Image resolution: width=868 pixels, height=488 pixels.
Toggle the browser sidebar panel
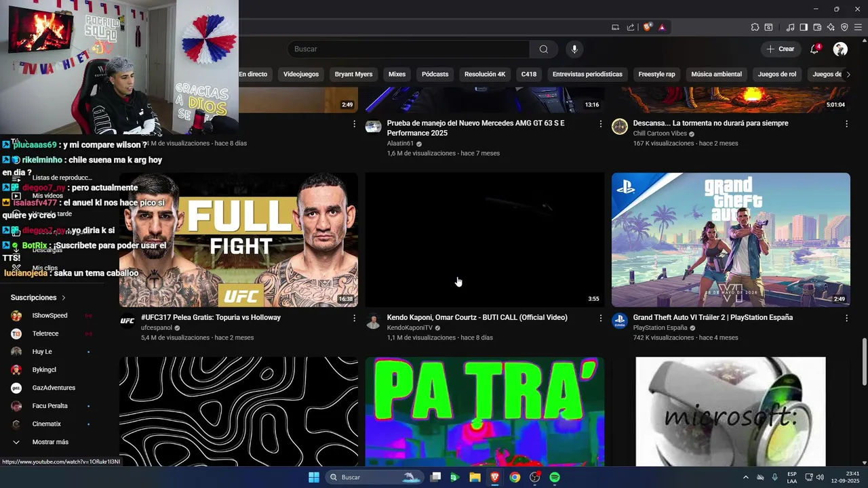pyautogui.click(x=804, y=27)
